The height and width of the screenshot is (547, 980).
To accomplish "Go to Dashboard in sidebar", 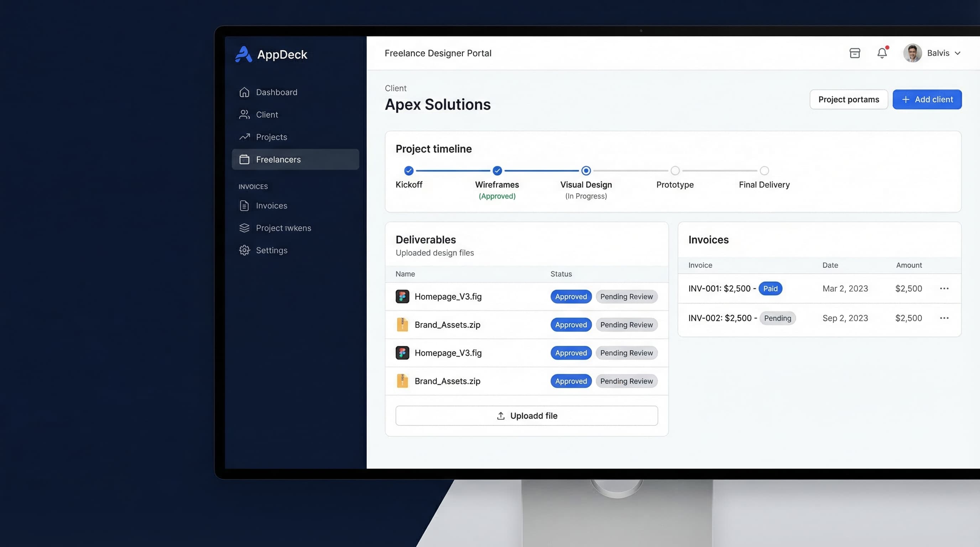I will click(295, 92).
